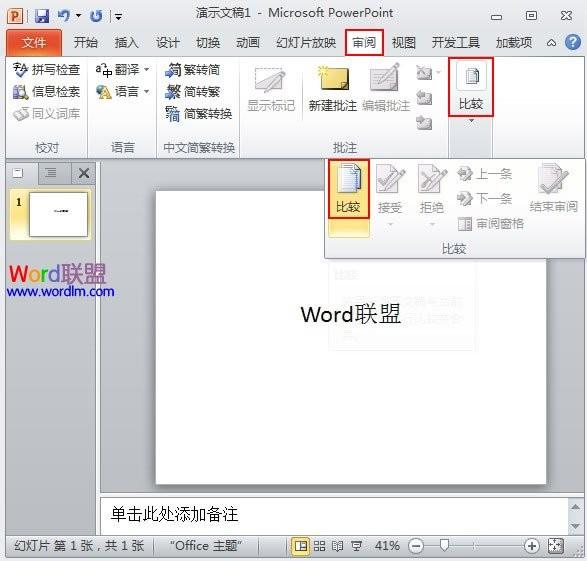The width and height of the screenshot is (587, 561).
Task: Switch to Slide Sorter view icon
Action: (319, 546)
